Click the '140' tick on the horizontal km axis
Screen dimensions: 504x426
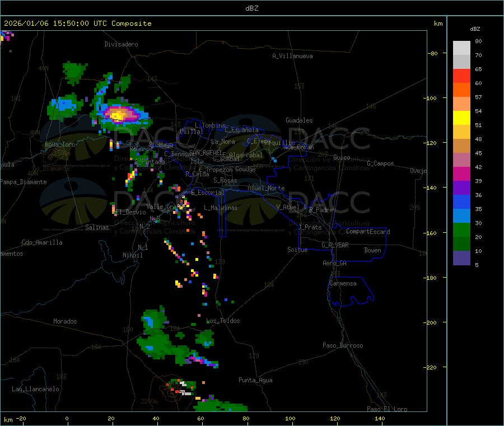(380, 418)
